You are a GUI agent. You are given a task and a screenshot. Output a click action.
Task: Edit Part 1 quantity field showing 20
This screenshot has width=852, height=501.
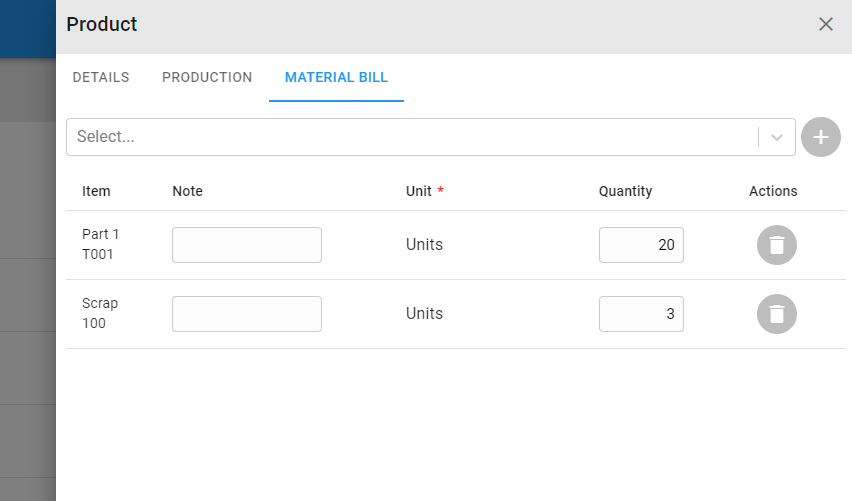click(641, 245)
